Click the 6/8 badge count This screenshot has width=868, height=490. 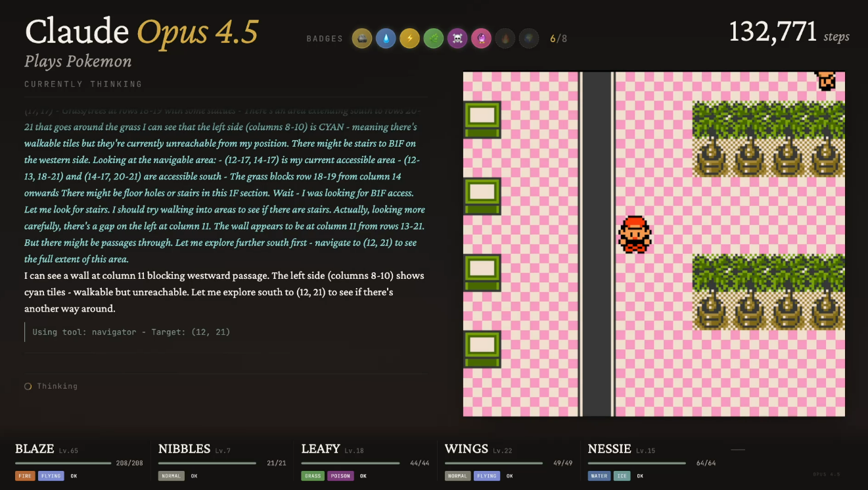pos(559,39)
